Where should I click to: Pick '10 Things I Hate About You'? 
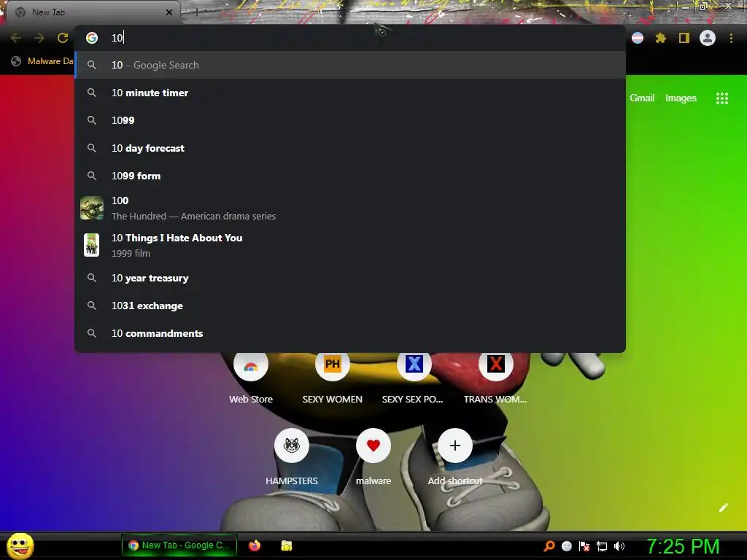pyautogui.click(x=350, y=245)
